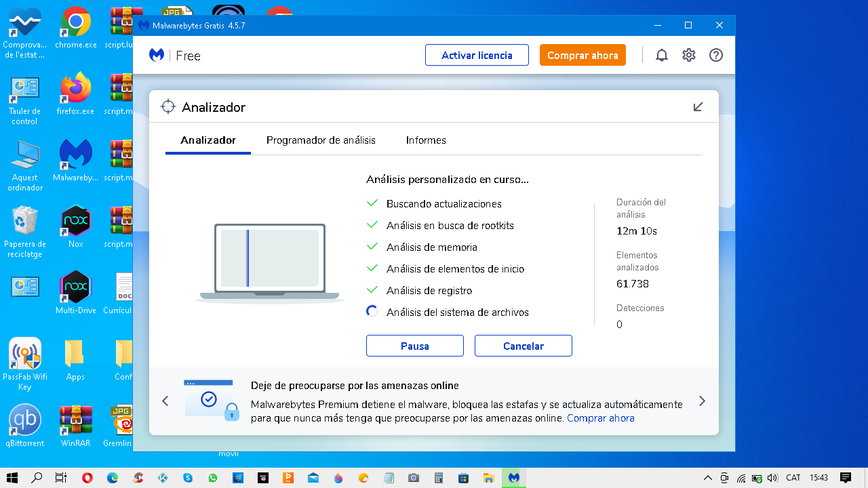The width and height of the screenshot is (868, 488).
Task: Open firefox.exe desktop shortcut
Action: coord(75,94)
